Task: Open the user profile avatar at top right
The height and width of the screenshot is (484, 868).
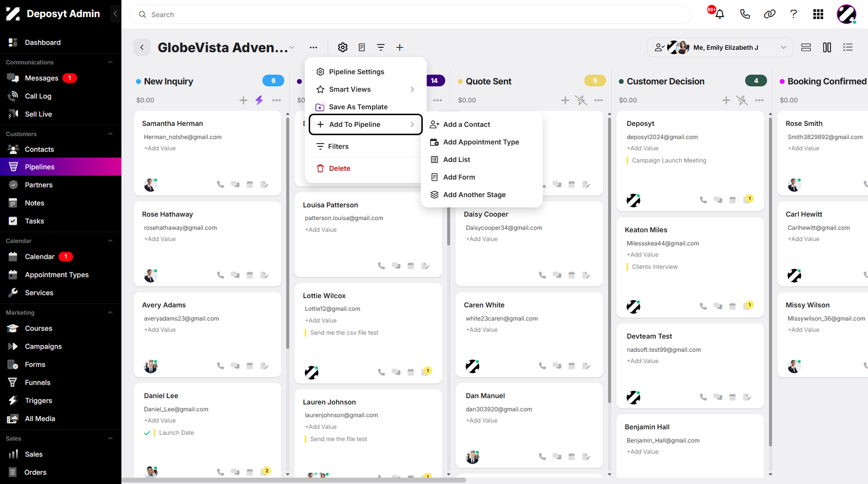Action: coord(847,14)
